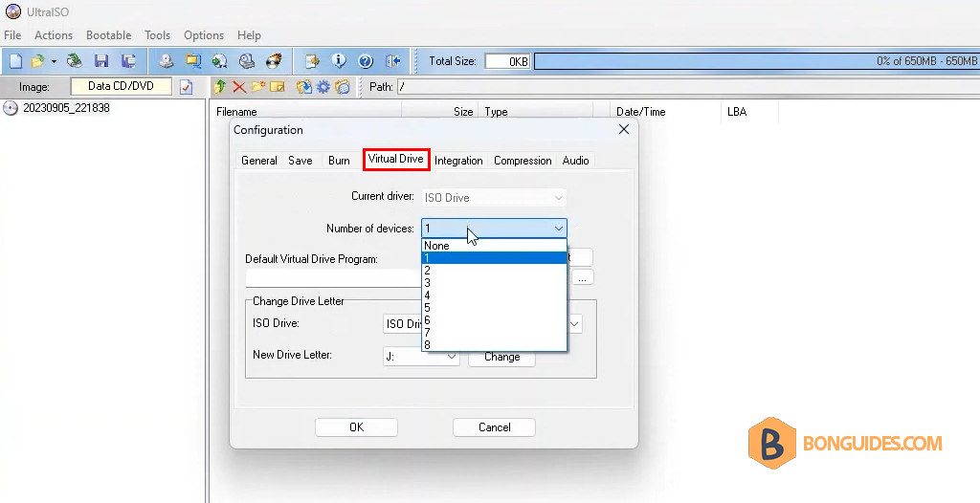Click the Cancel button
The height and width of the screenshot is (503, 980).
click(x=494, y=427)
